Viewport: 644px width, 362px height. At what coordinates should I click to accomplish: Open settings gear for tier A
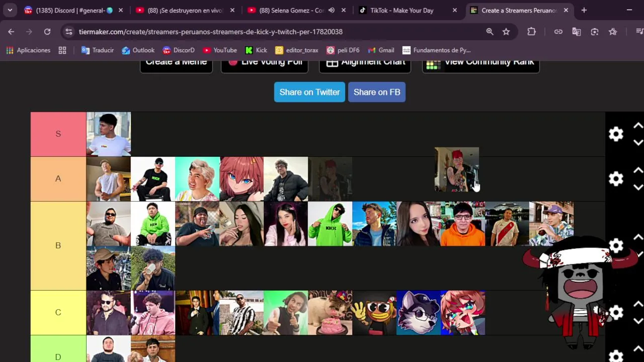pos(616,178)
